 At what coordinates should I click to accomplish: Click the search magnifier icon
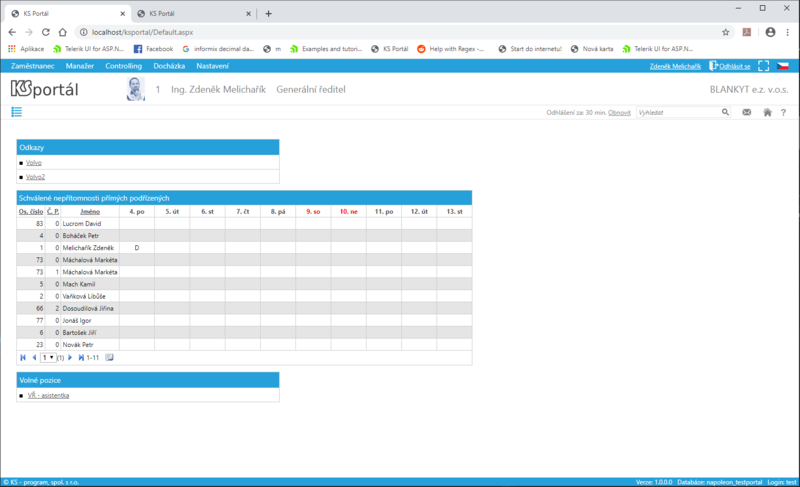(x=725, y=112)
